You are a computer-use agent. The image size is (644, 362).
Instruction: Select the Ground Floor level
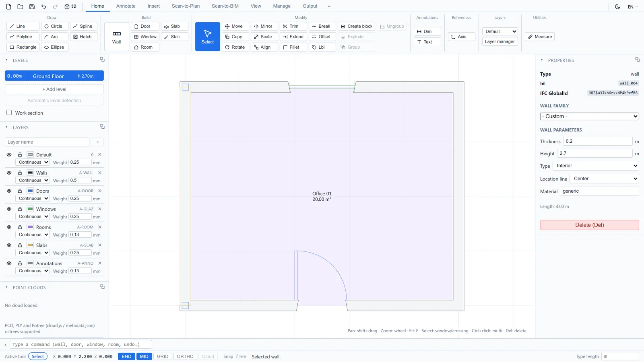pyautogui.click(x=54, y=76)
